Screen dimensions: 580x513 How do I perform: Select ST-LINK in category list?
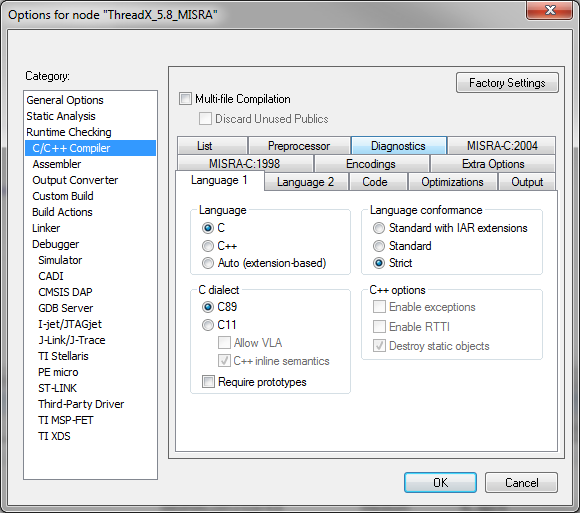(x=90, y=388)
